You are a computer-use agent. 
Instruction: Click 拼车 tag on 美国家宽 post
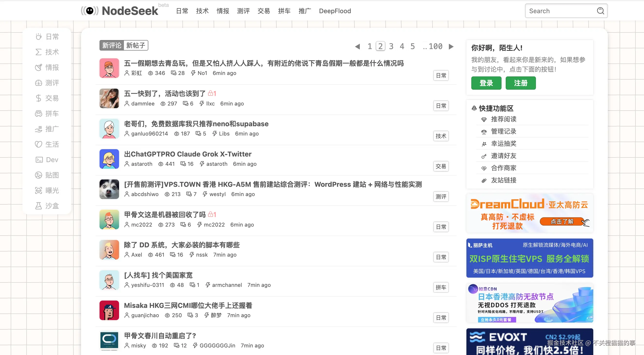441,287
